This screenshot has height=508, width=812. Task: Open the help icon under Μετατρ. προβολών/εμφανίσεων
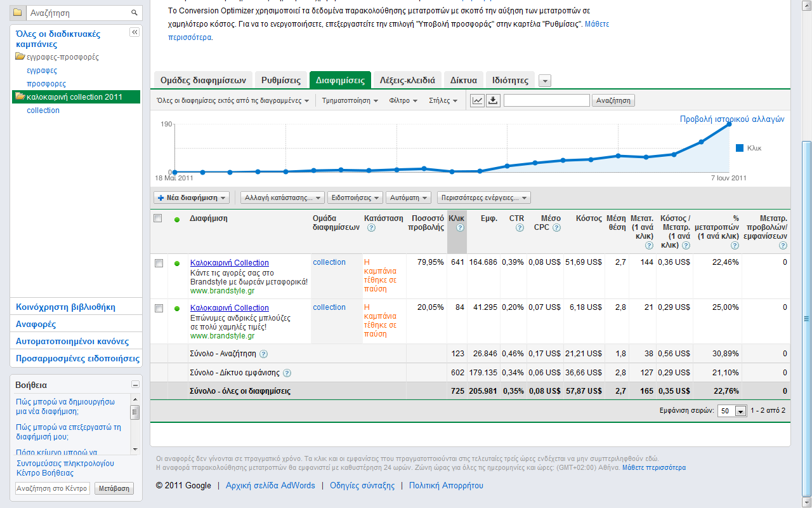click(x=783, y=246)
